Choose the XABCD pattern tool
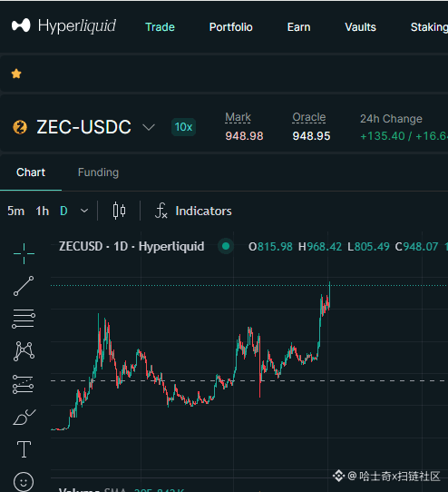The width and height of the screenshot is (448, 492). (24, 351)
